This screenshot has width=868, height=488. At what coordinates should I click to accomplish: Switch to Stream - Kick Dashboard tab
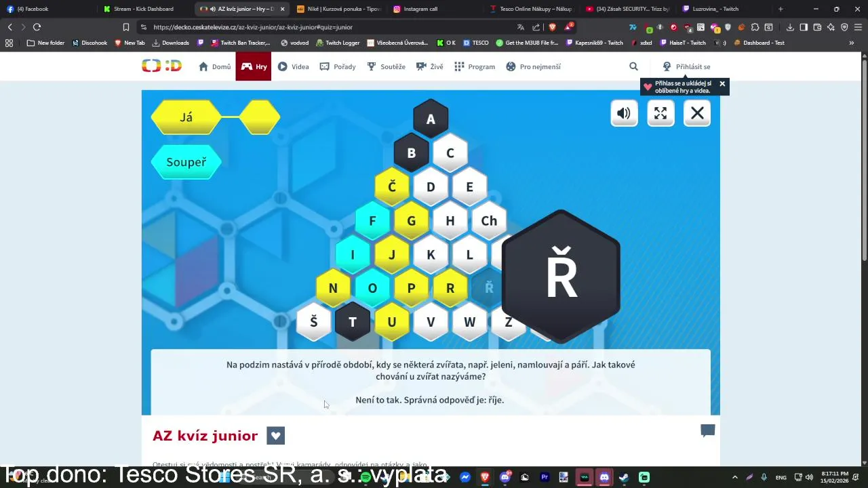145,9
